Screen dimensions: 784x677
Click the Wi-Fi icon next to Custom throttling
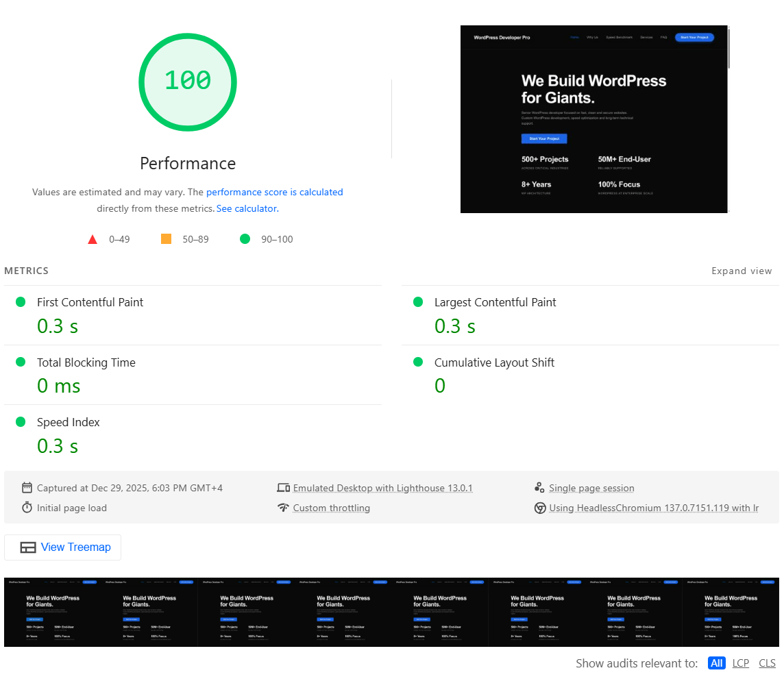tap(284, 508)
